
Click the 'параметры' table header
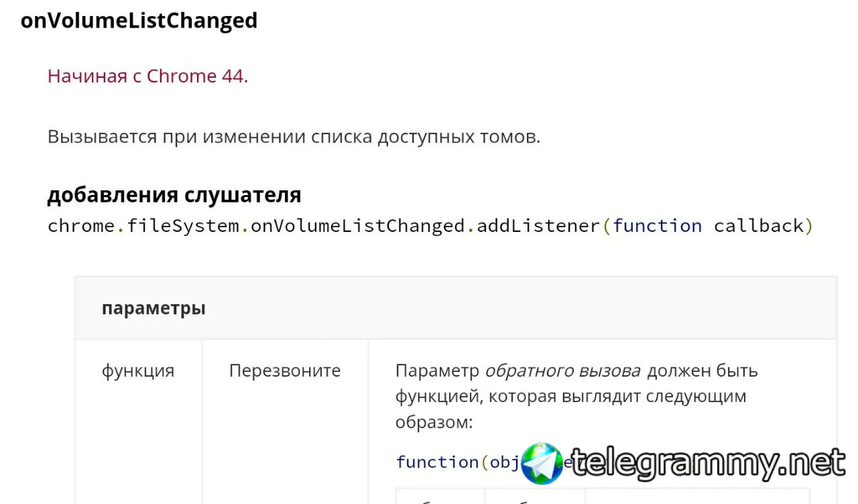[154, 308]
